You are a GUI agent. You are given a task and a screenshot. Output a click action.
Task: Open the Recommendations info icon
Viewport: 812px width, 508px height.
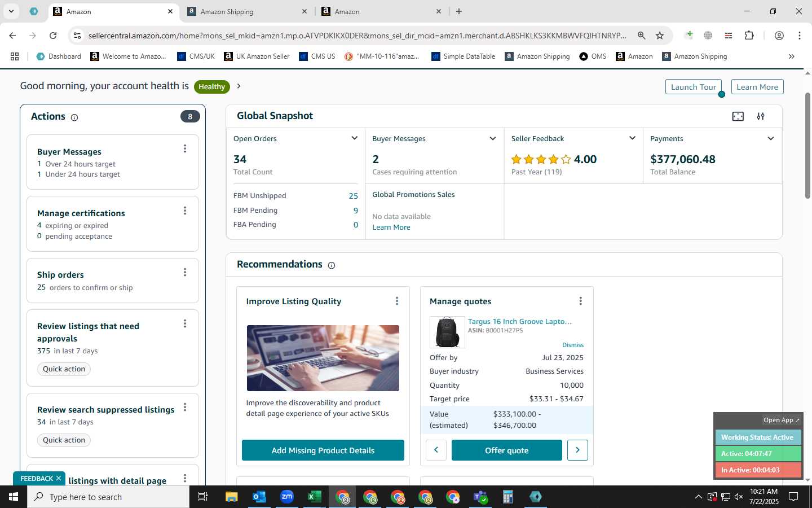(x=332, y=265)
